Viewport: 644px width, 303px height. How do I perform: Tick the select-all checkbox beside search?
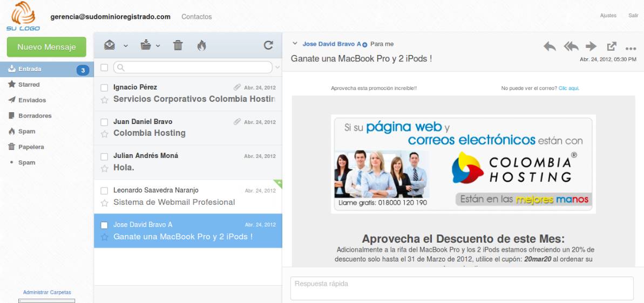[105, 67]
